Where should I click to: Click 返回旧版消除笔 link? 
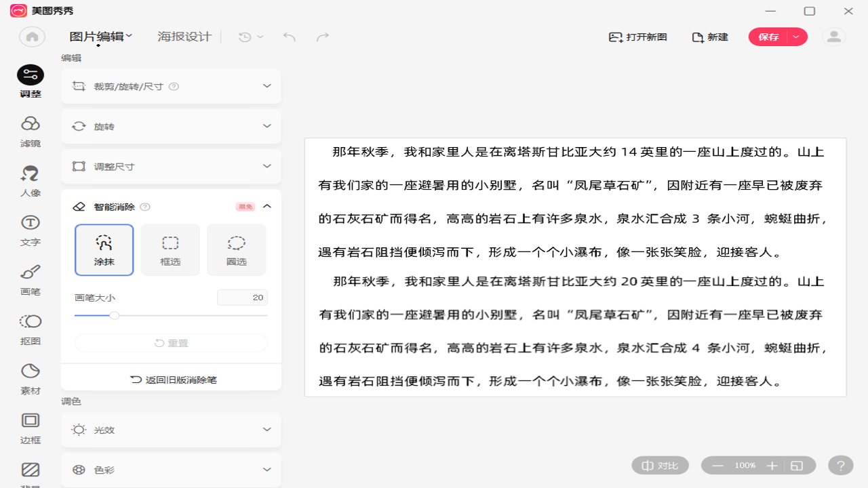click(x=174, y=380)
